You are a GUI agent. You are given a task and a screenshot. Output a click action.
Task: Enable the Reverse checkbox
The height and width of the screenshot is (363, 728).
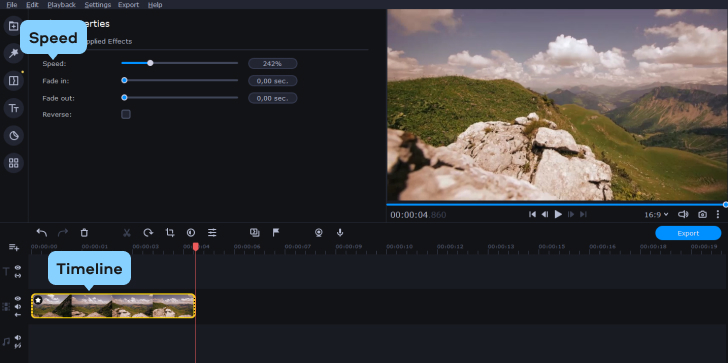[126, 114]
